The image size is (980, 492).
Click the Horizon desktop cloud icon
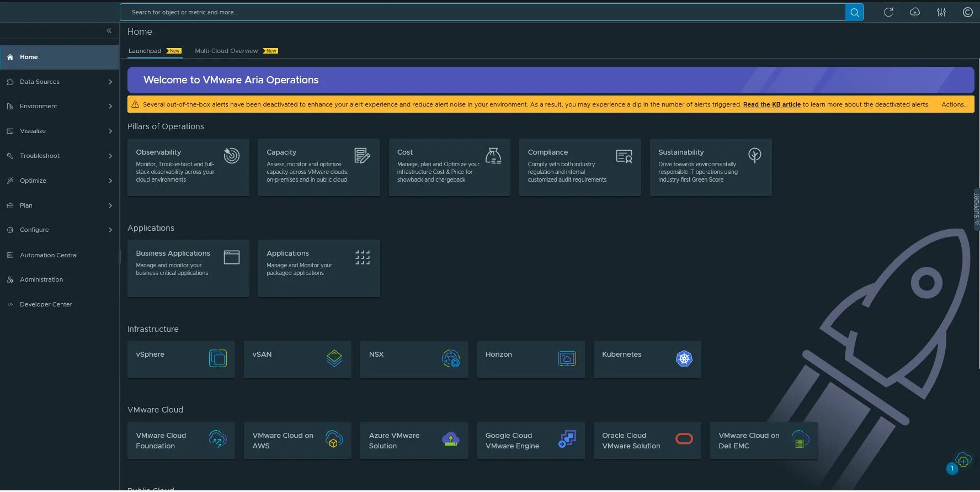pyautogui.click(x=567, y=359)
